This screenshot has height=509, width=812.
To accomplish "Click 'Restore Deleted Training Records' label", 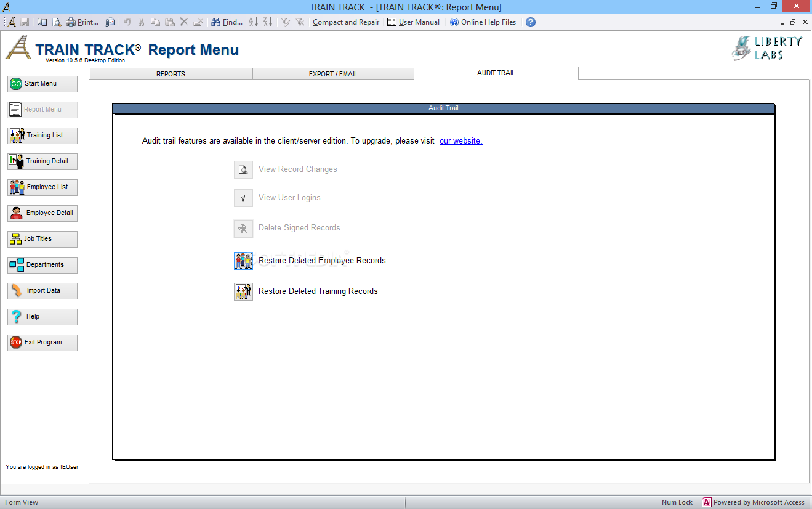I will [x=318, y=291].
